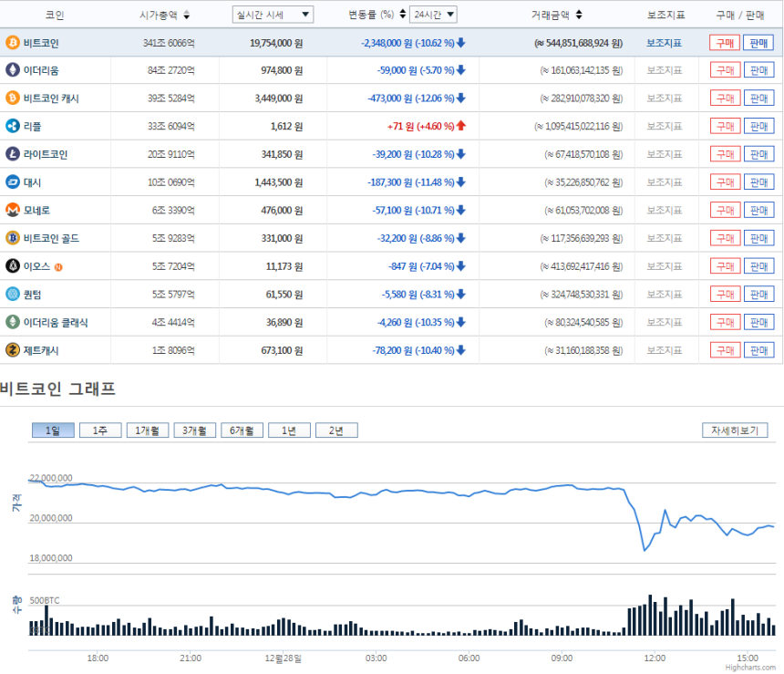Click the 19,754,000 원 price cell
The image size is (784, 674).
click(x=276, y=43)
